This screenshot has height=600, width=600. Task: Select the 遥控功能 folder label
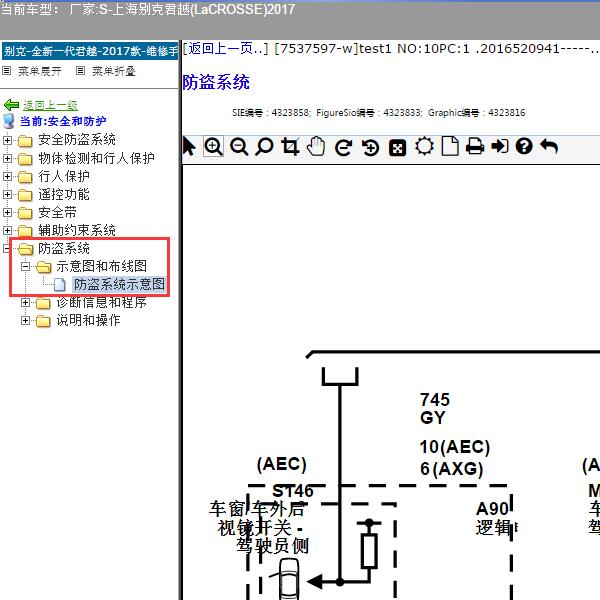tap(64, 194)
